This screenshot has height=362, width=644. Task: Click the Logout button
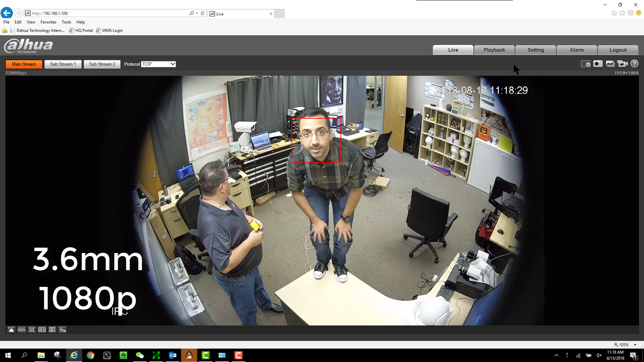pos(618,50)
